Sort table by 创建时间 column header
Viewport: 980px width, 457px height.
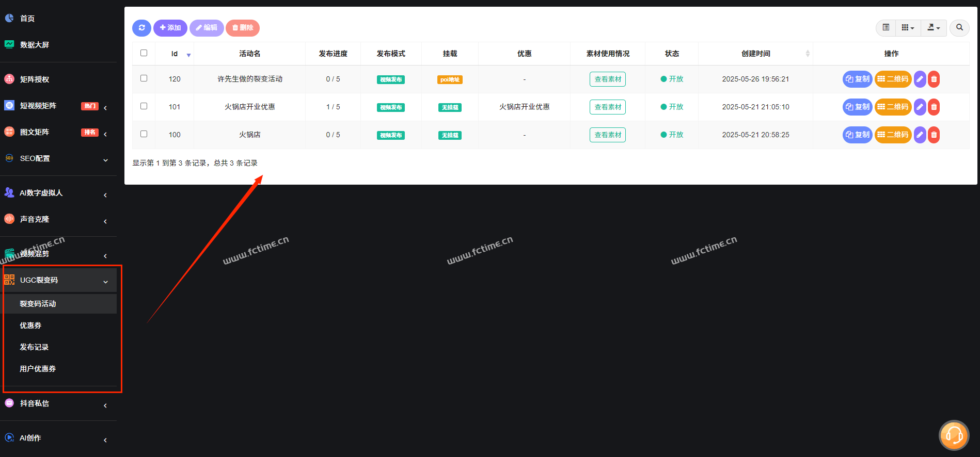755,54
